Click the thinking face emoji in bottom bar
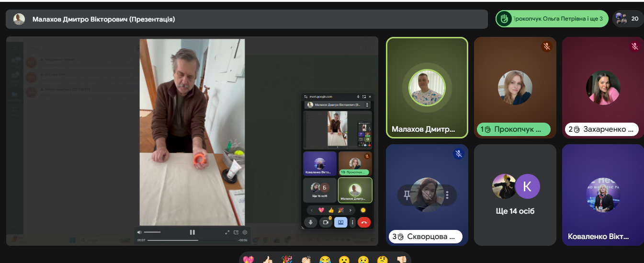 [382, 261]
